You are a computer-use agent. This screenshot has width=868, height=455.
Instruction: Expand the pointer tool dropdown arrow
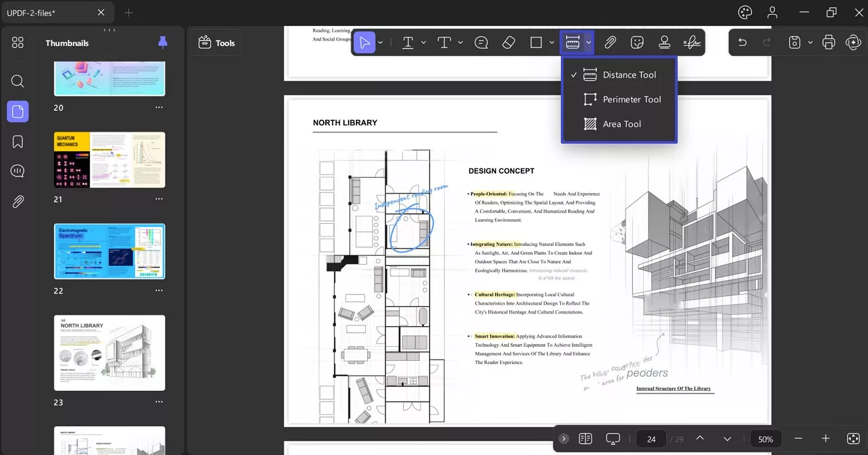coord(380,43)
